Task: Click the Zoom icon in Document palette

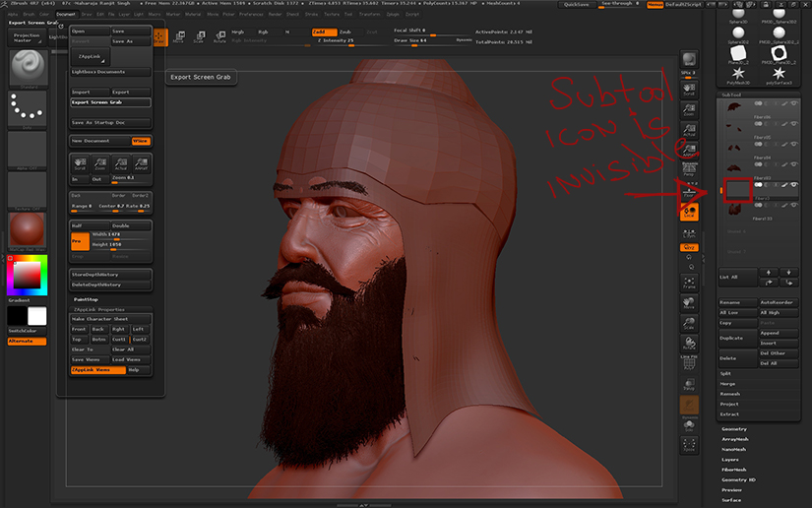Action: [x=100, y=163]
